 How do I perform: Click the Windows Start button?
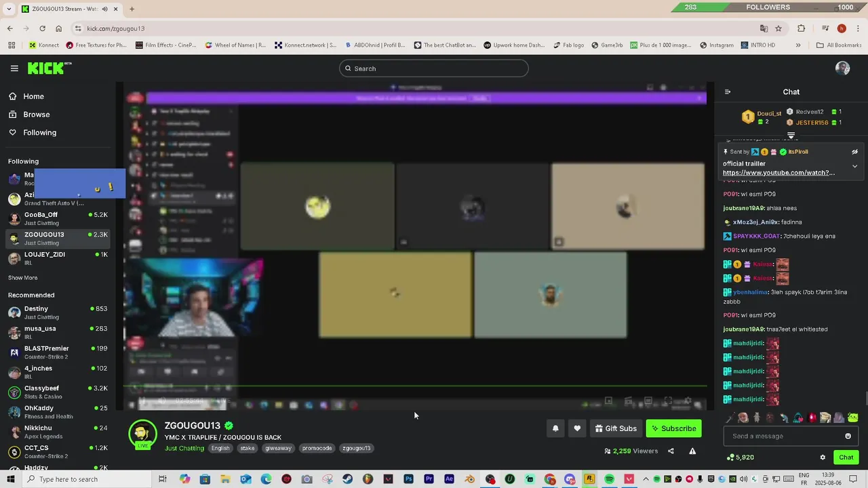10,479
